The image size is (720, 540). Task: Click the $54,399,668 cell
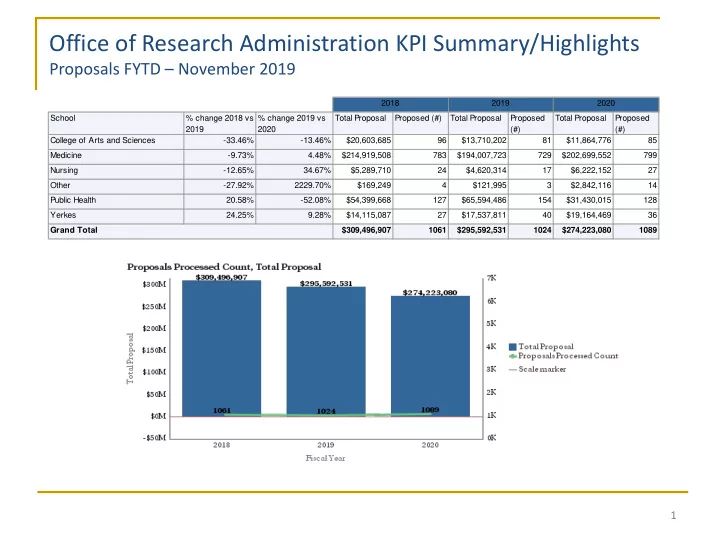[x=363, y=200]
